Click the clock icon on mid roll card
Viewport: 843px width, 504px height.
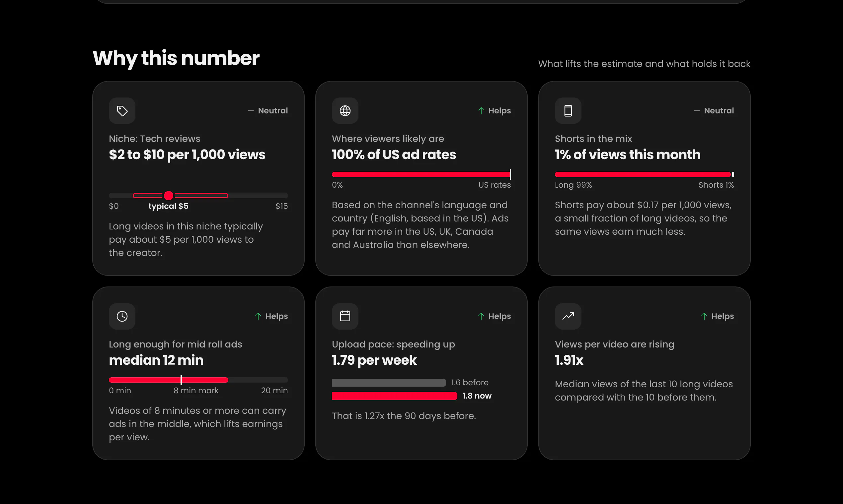[122, 316]
